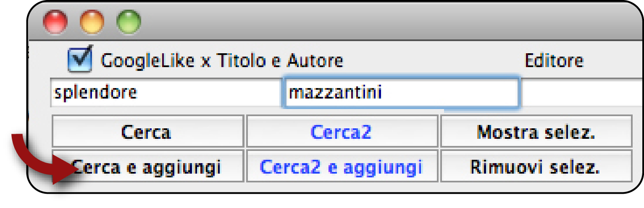Click the green zoom window button
644x208 pixels.
pos(129,22)
